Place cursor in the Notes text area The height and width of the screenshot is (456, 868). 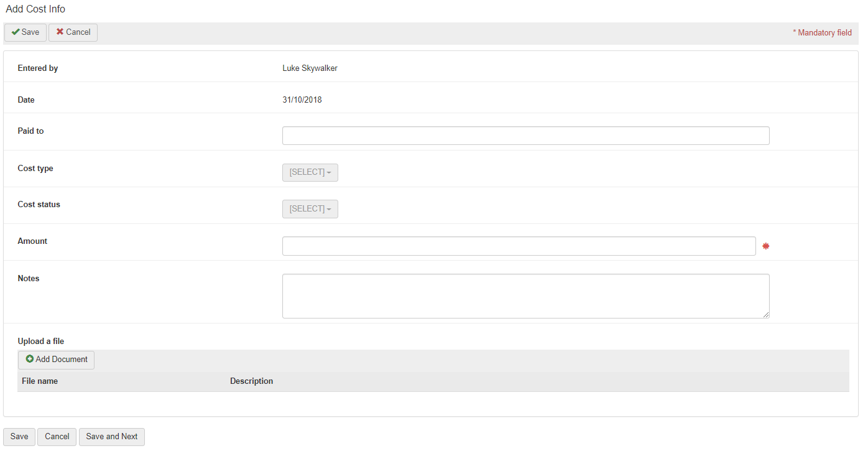click(525, 295)
